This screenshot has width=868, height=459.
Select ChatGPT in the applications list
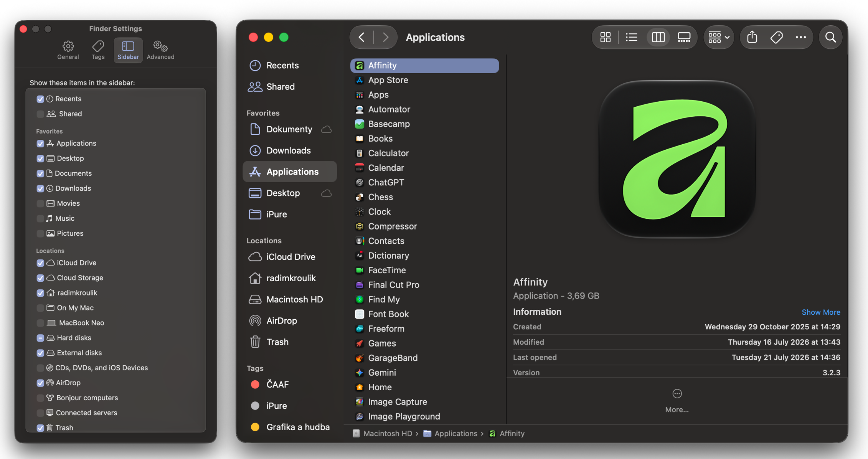point(424,182)
